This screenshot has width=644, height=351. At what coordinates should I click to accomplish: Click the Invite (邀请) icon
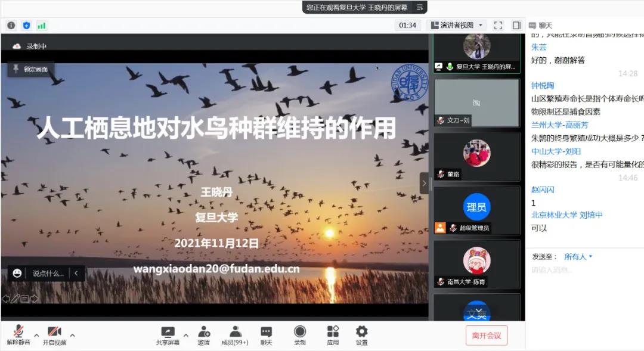[204, 333]
